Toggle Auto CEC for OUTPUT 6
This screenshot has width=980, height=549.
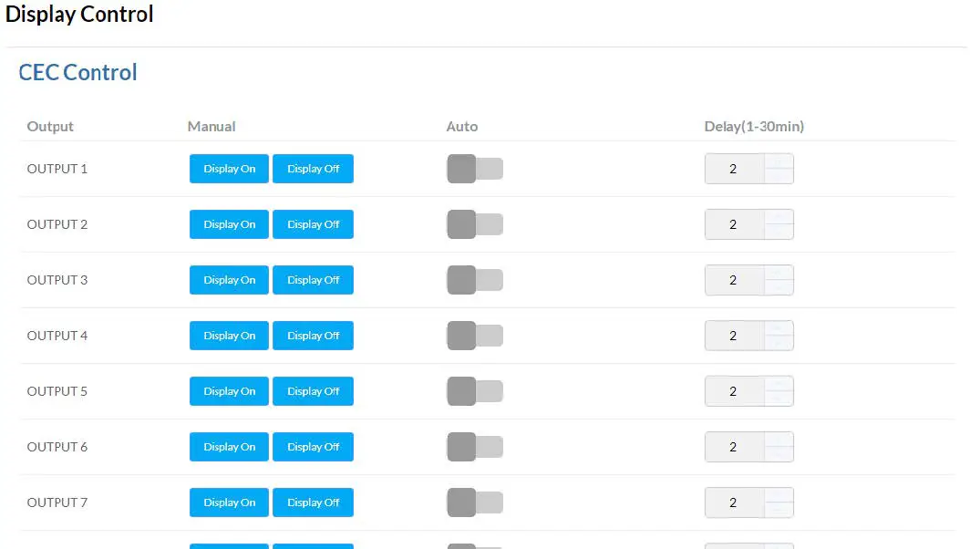point(474,447)
